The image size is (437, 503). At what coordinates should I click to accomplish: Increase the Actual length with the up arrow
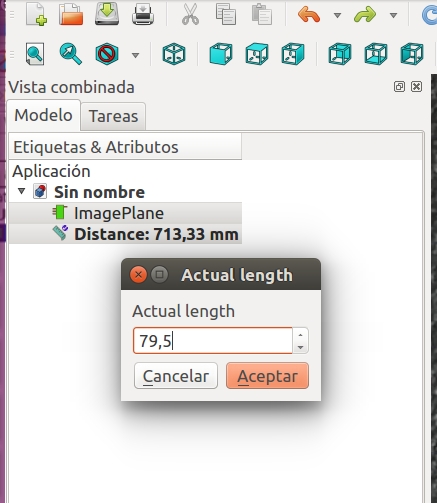[x=300, y=335]
